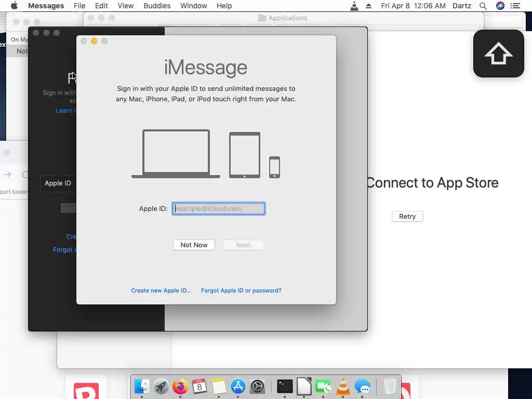Screen dimensions: 532x399
Task: Open the Edit menu
Action: pyautogui.click(x=101, y=6)
